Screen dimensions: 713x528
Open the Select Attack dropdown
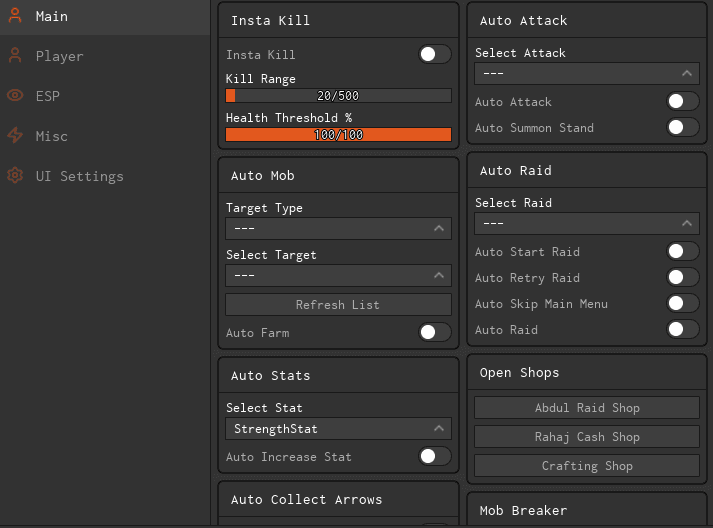pyautogui.click(x=586, y=74)
